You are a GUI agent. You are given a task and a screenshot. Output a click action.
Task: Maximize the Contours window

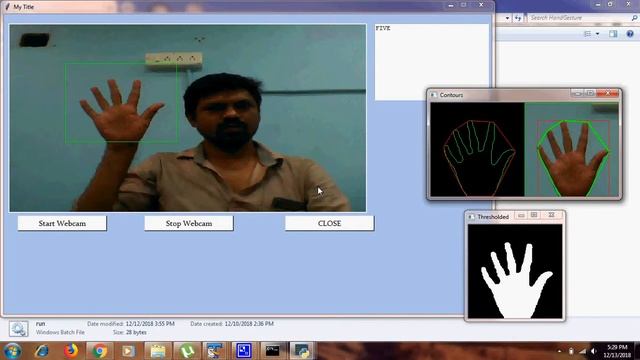click(x=590, y=93)
